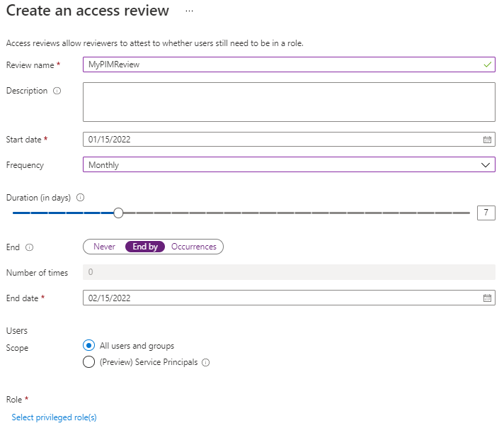Image resolution: width=504 pixels, height=433 pixels.
Task: Click the Duration slider handle
Action: click(x=118, y=213)
